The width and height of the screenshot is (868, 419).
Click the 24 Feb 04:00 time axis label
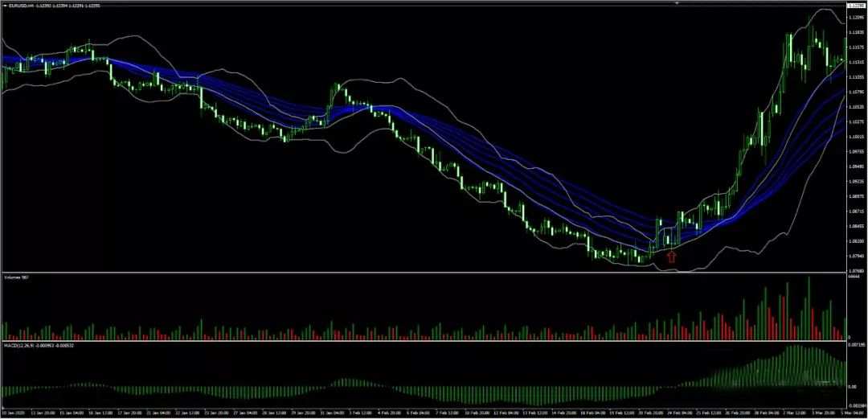click(x=680, y=413)
